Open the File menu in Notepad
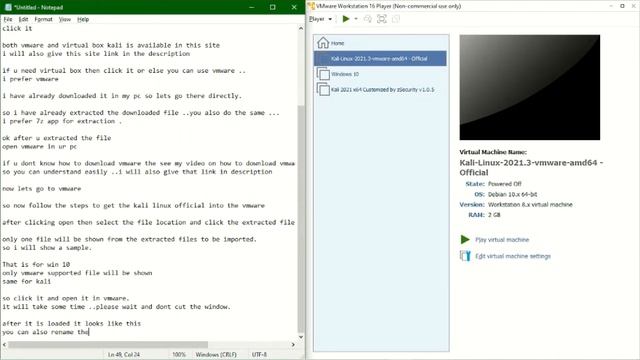The height and width of the screenshot is (360, 640). point(8,19)
